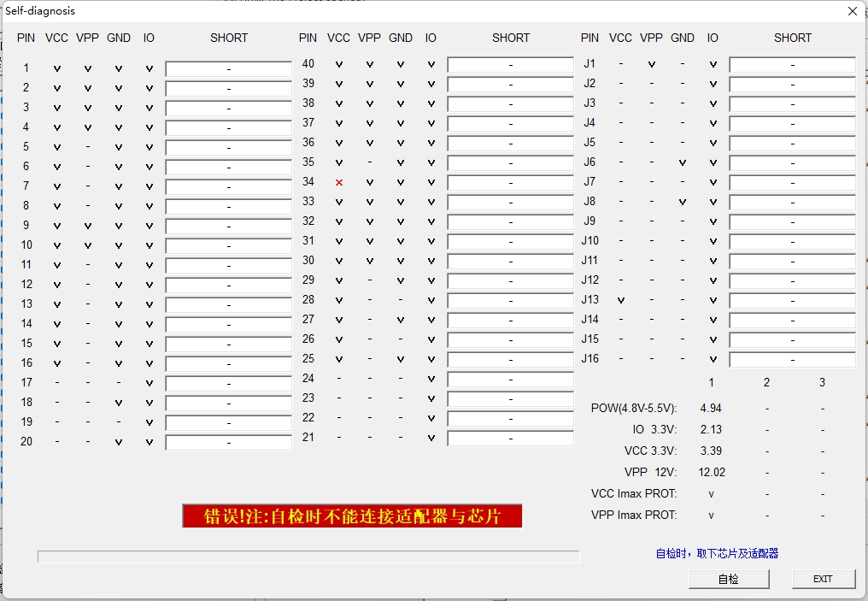Click the red X on pin 34 VCC
868x601 pixels.
tap(339, 182)
